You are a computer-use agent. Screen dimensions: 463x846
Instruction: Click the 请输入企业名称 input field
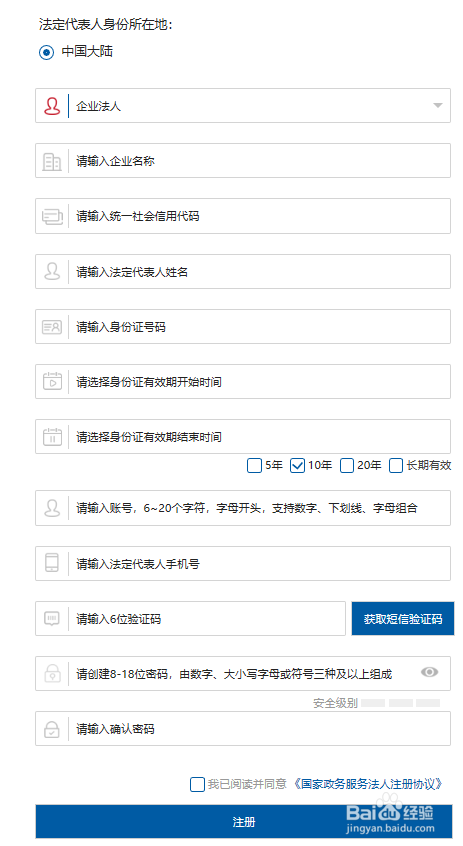pos(243,161)
